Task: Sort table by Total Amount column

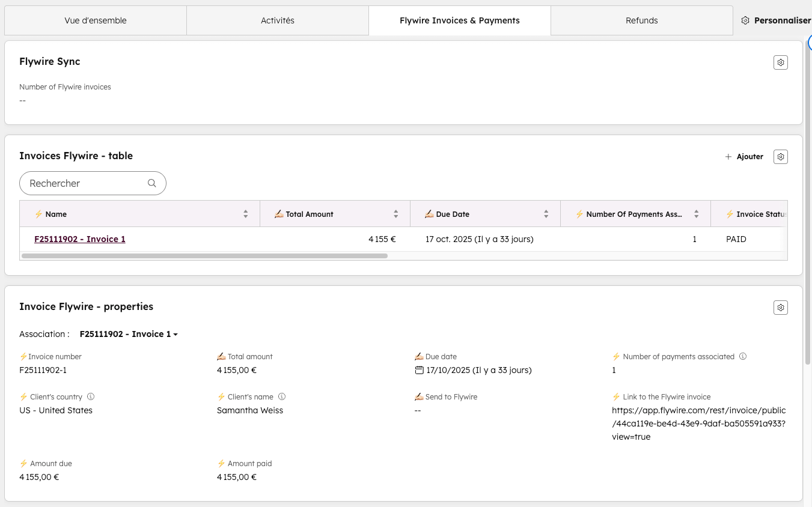Action: [x=395, y=214]
